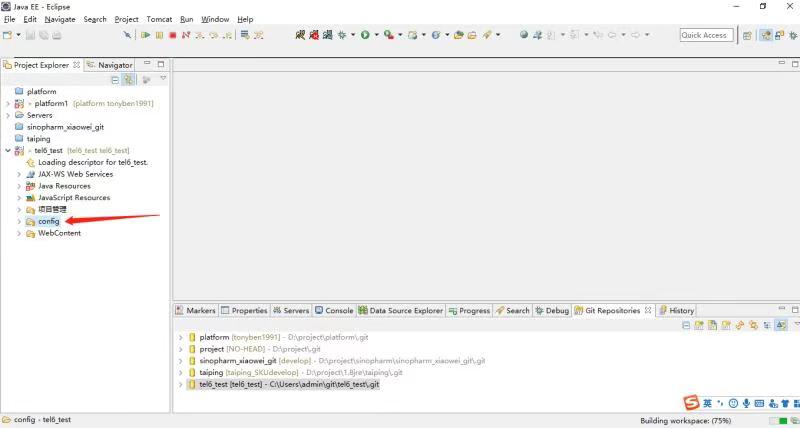Click the Debug bug toolbar icon
Image resolution: width=800 pixels, height=428 pixels.
(342, 35)
